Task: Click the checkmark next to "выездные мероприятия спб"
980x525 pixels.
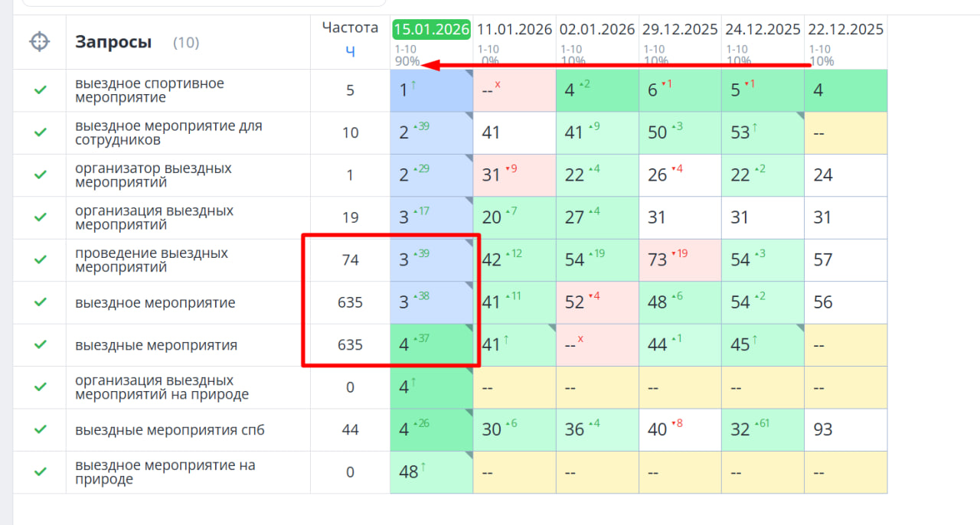Action: click(41, 430)
